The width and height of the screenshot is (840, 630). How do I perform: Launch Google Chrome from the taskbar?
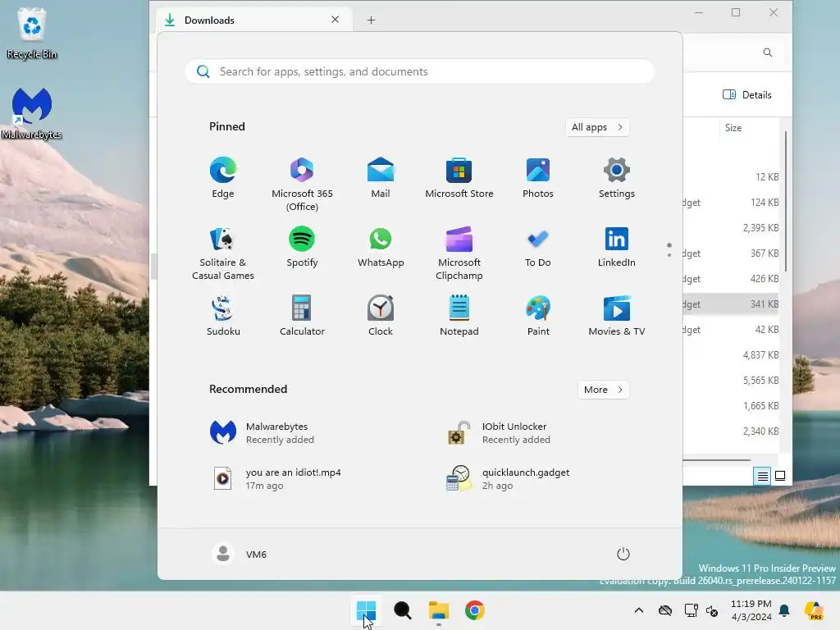pos(475,610)
